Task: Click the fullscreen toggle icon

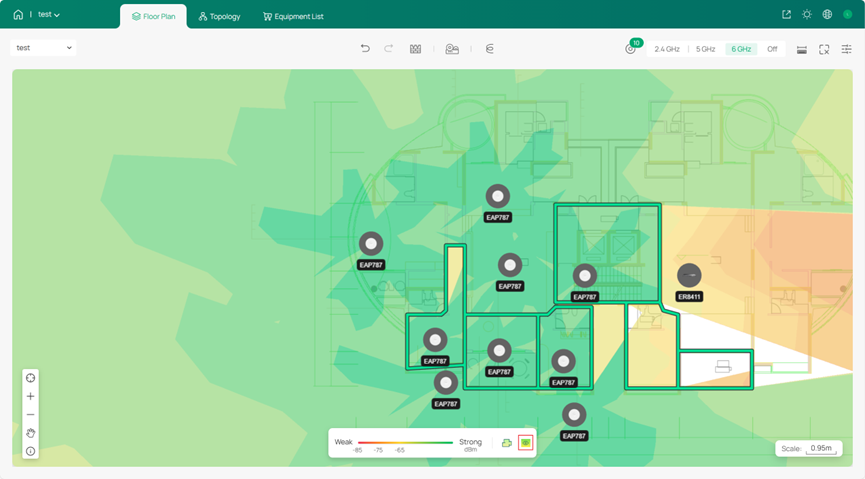Action: click(824, 50)
